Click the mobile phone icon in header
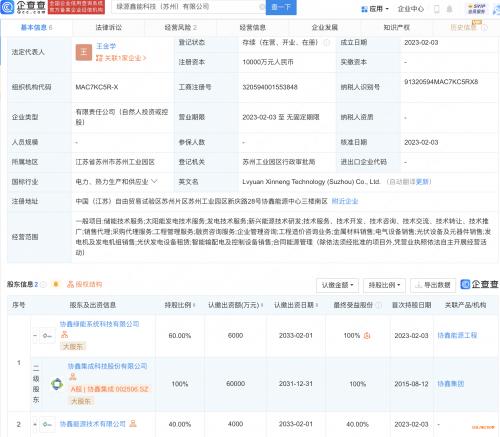This screenshot has width=500, height=437. (436, 9)
